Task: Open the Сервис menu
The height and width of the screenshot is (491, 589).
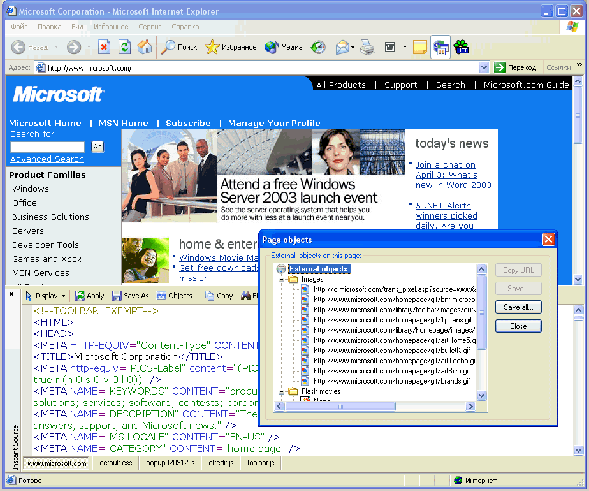Action: click(x=150, y=27)
